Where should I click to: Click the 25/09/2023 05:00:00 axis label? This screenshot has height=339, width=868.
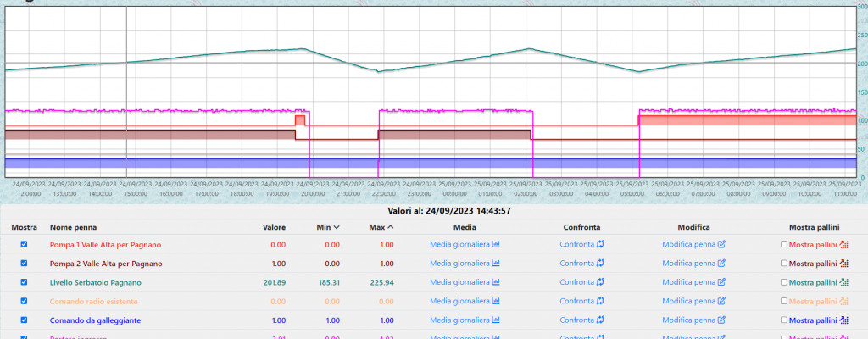(632, 189)
